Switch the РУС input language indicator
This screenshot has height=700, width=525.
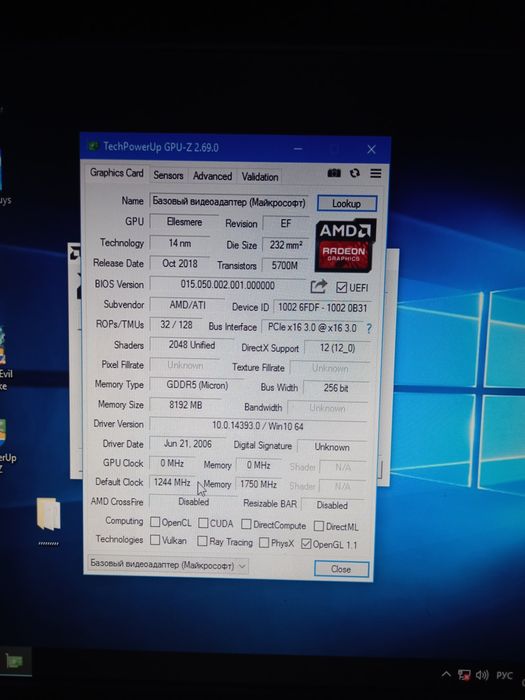504,675
